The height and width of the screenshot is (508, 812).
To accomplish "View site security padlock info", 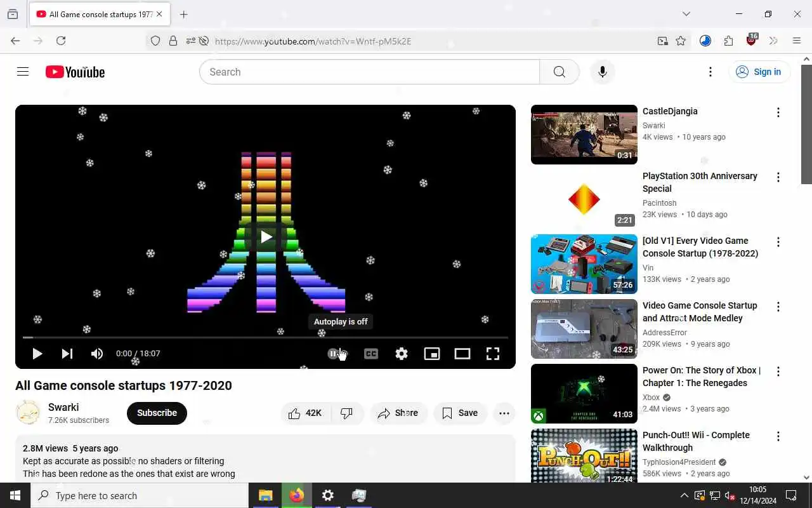I will (x=173, y=41).
